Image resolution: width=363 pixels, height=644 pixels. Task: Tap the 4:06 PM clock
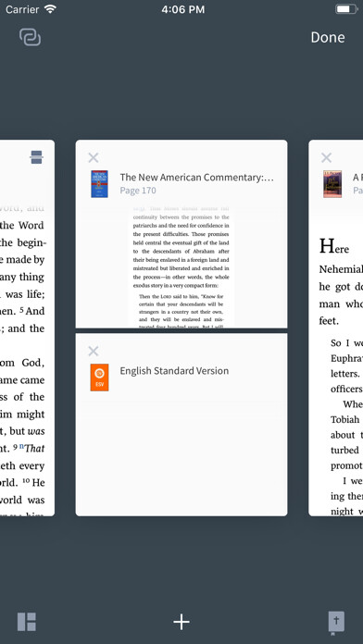tap(183, 9)
